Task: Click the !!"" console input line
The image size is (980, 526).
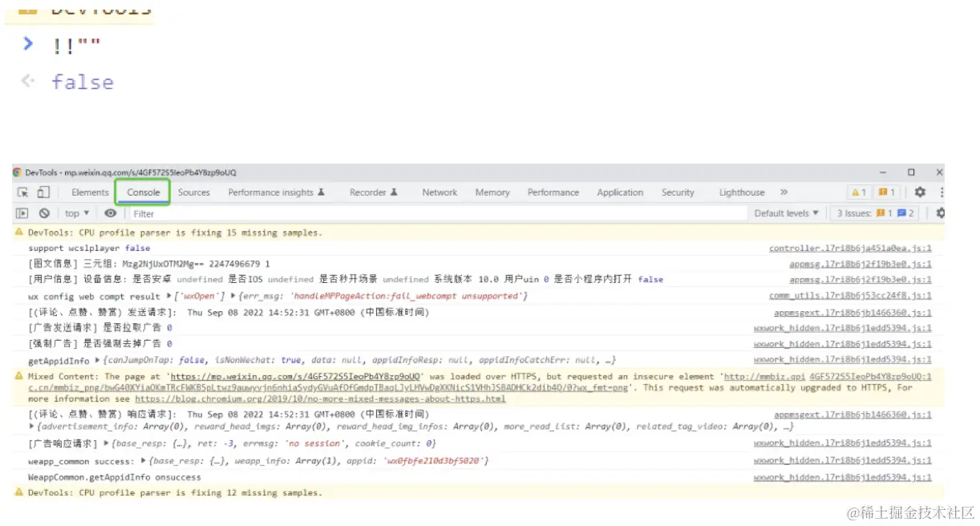Action: pyautogui.click(x=77, y=46)
